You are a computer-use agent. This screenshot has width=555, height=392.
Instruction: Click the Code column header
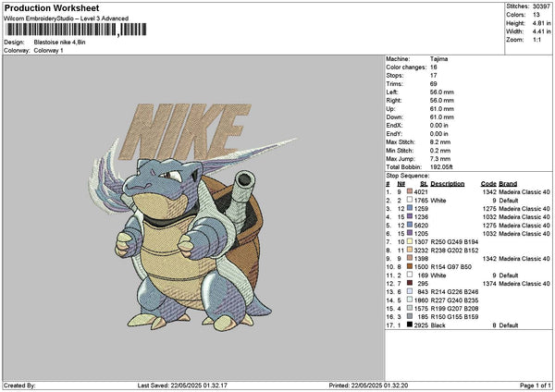click(x=488, y=184)
